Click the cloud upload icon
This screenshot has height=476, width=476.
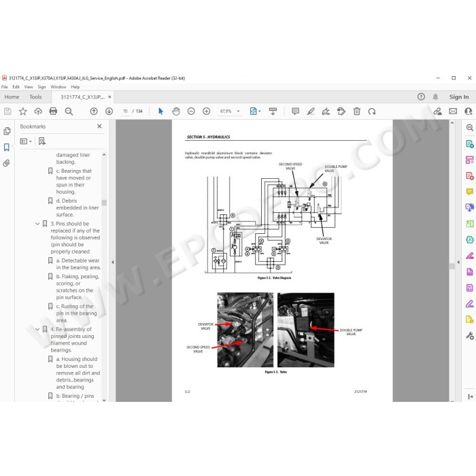click(38, 112)
